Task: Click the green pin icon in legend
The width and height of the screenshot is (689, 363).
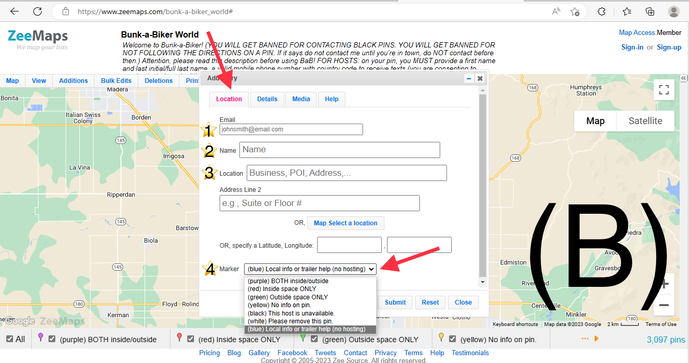Action: [303, 338]
